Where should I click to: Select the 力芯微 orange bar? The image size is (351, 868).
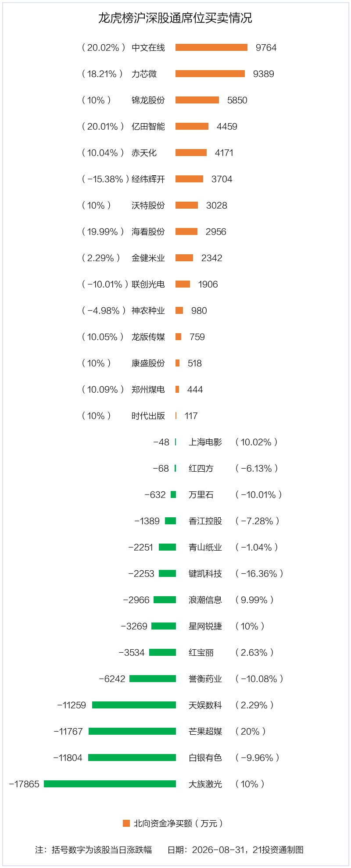pyautogui.click(x=210, y=74)
